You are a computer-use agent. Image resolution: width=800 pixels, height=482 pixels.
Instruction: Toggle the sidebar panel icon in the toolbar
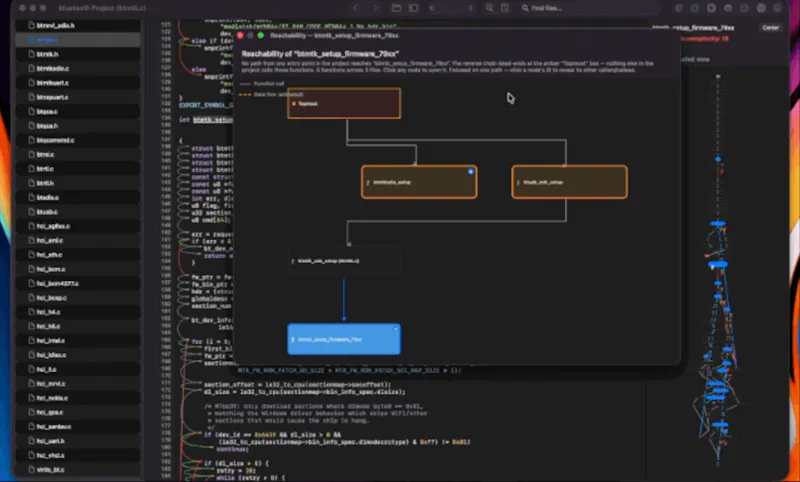coord(413,8)
